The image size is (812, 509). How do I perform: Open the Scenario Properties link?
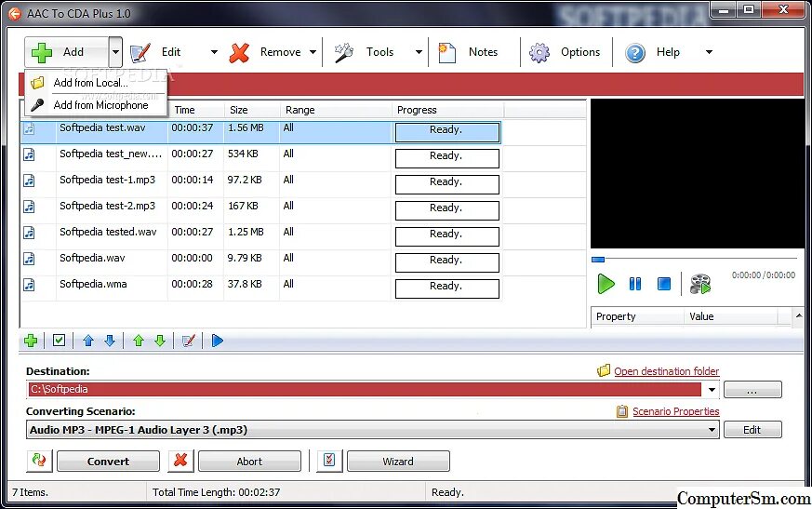click(676, 411)
